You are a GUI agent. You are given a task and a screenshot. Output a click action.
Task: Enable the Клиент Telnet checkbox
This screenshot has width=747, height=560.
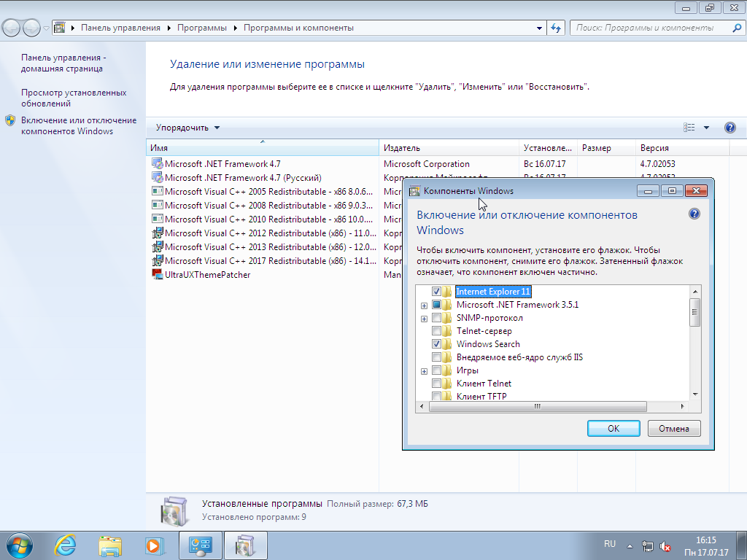pos(436,384)
